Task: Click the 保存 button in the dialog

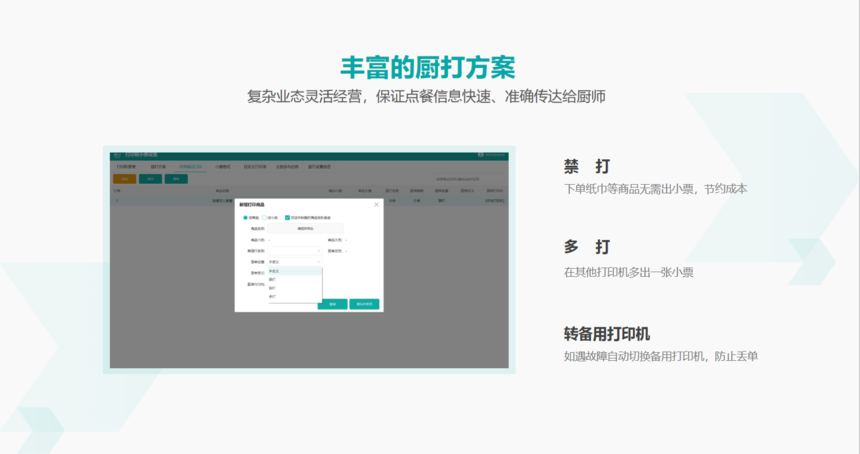Action: [x=332, y=304]
